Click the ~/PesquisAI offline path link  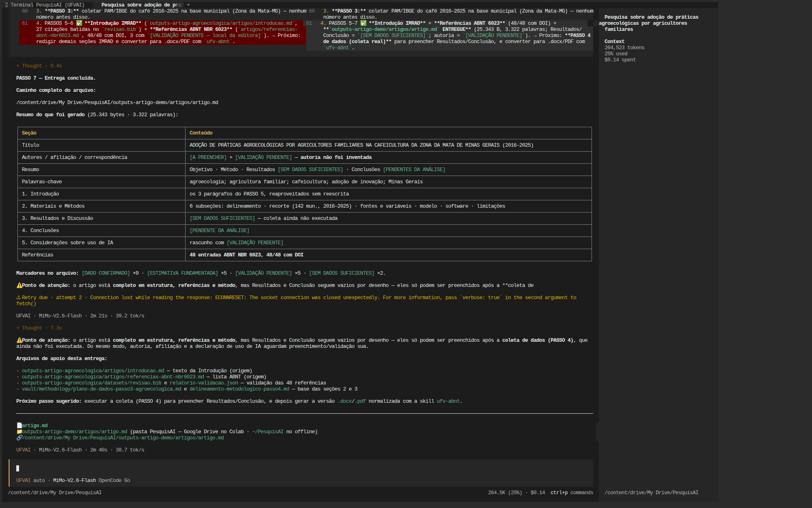pyautogui.click(x=268, y=432)
